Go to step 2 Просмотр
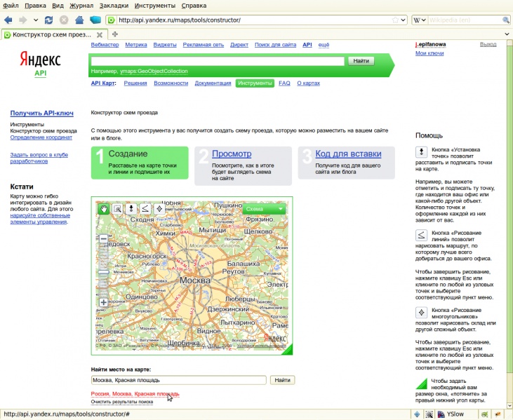This screenshot has height=420, width=513. pos(232,154)
